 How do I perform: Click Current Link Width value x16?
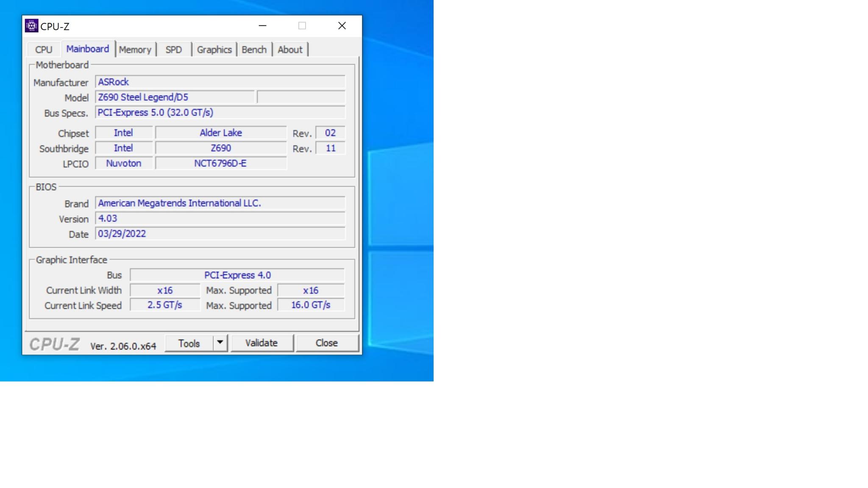coord(165,290)
